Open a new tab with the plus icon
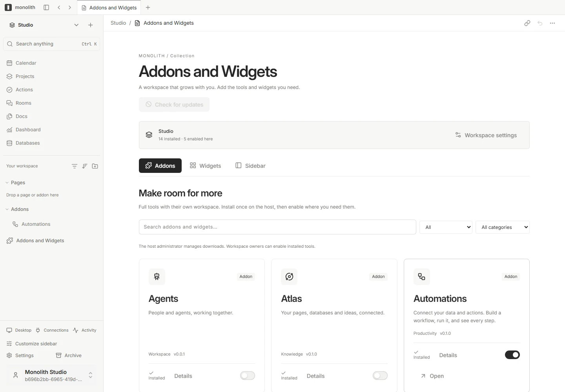 pyautogui.click(x=148, y=7)
